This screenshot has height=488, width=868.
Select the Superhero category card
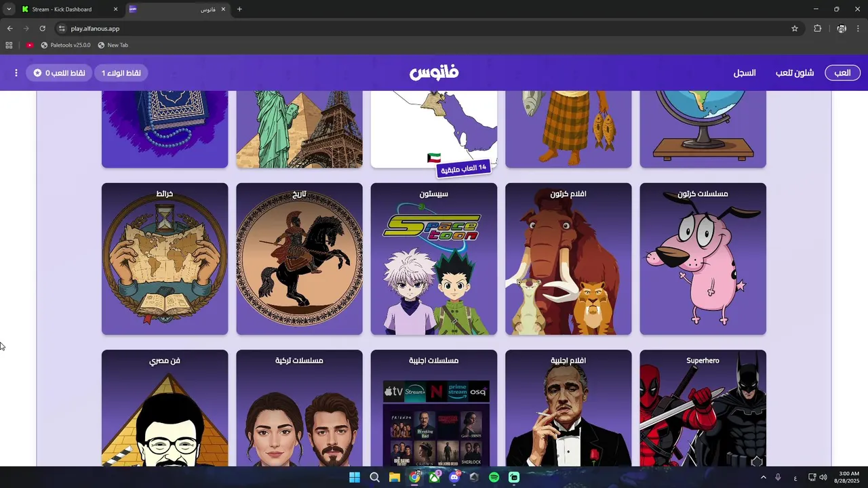(x=703, y=408)
